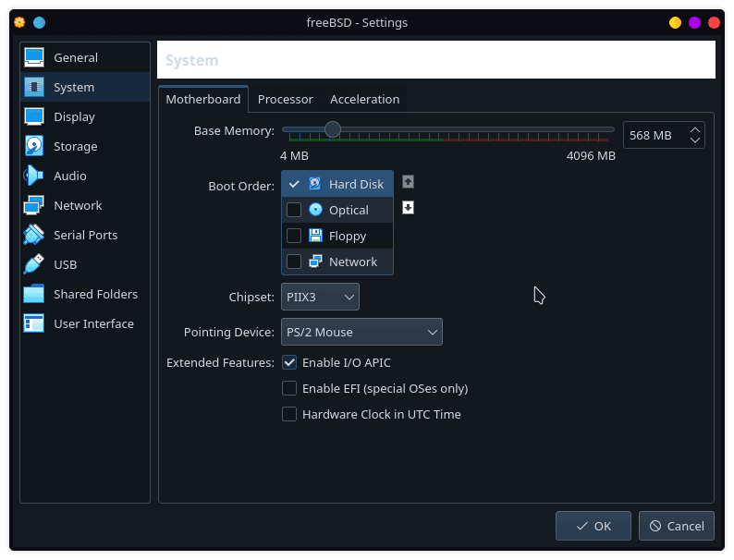The height and width of the screenshot is (560, 734).
Task: Open Shared Folders via folder icon
Action: point(34,294)
